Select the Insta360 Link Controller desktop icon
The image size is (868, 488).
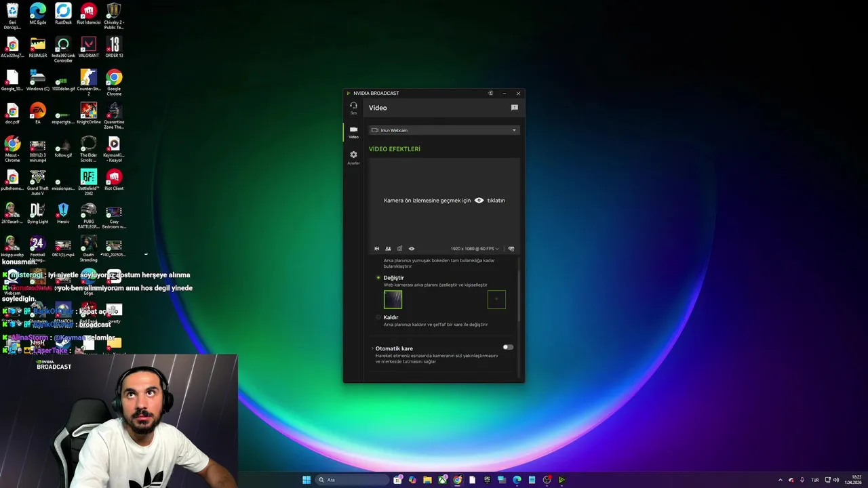pos(63,49)
